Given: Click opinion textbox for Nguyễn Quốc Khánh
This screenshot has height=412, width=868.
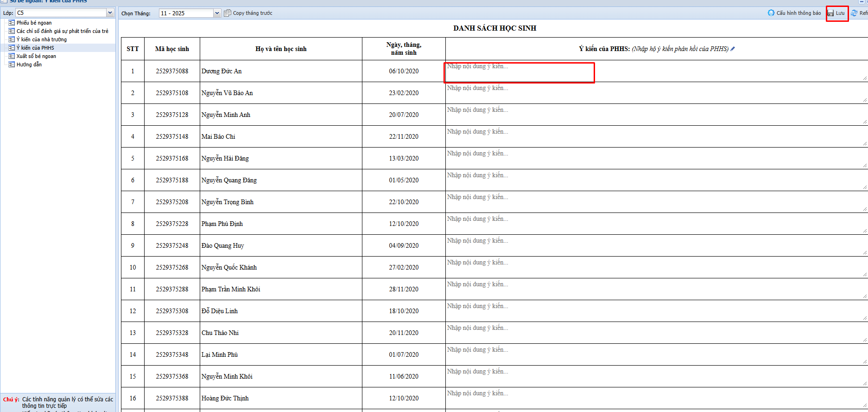Looking at the screenshot, I should tap(657, 268).
